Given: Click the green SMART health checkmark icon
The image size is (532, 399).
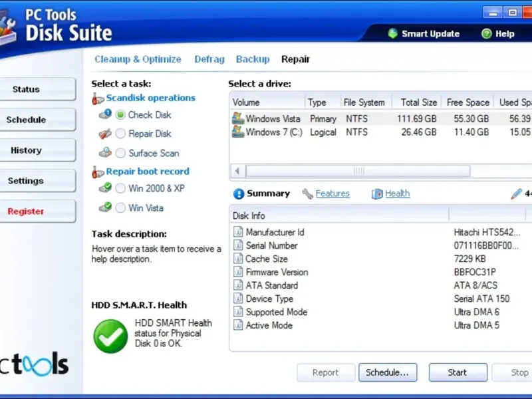Looking at the screenshot, I should pos(110,336).
